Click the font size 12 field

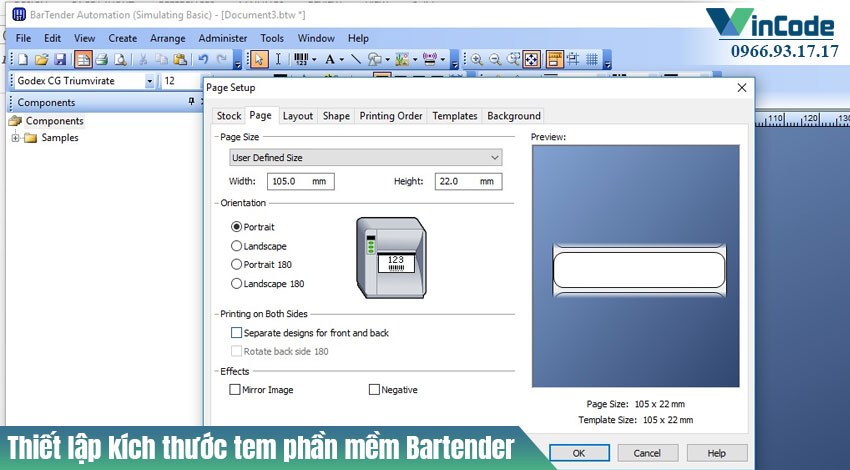coord(182,81)
